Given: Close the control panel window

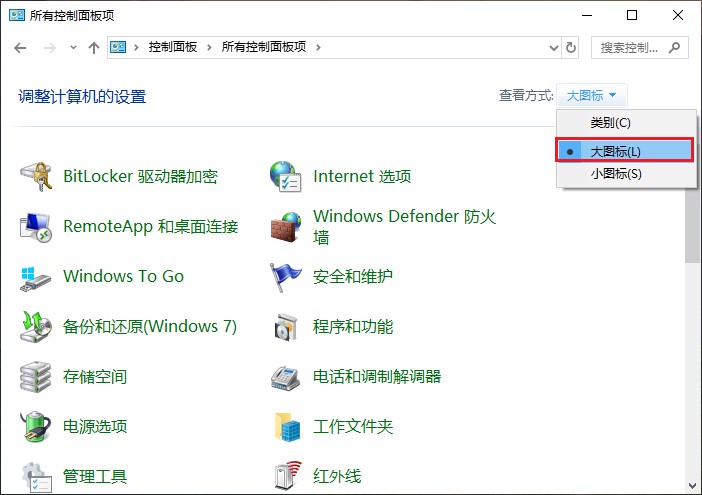Looking at the screenshot, I should [x=678, y=15].
